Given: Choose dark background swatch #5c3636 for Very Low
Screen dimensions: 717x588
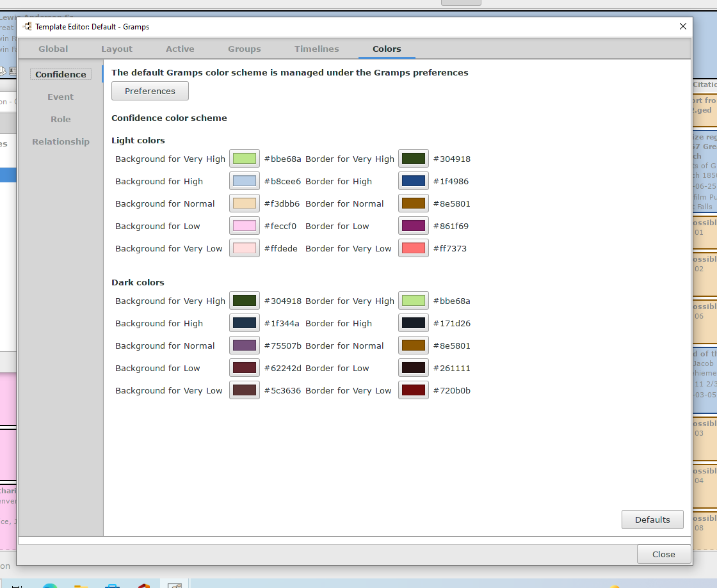Looking at the screenshot, I should click(x=245, y=390).
